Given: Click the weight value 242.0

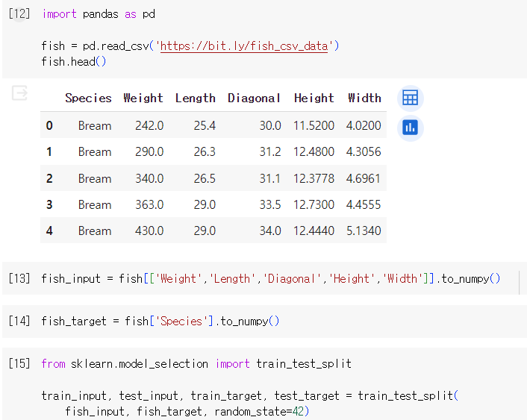Looking at the screenshot, I should (x=149, y=125).
